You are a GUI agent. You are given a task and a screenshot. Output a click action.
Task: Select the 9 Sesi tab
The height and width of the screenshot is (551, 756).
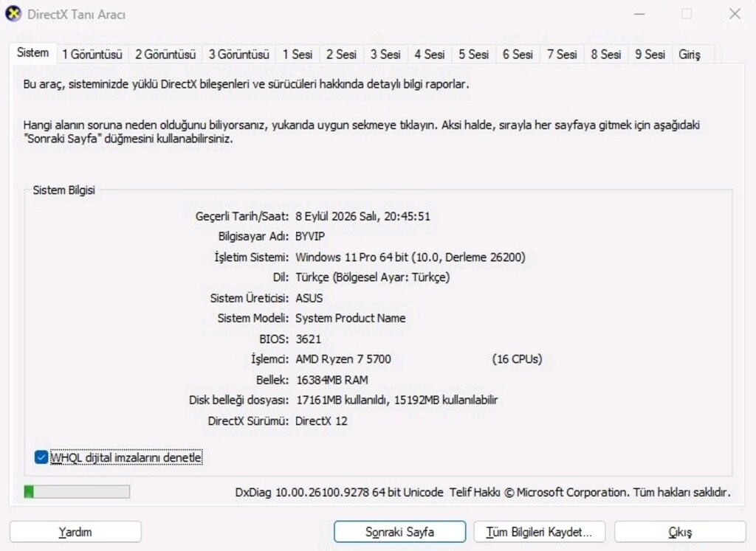pyautogui.click(x=650, y=55)
